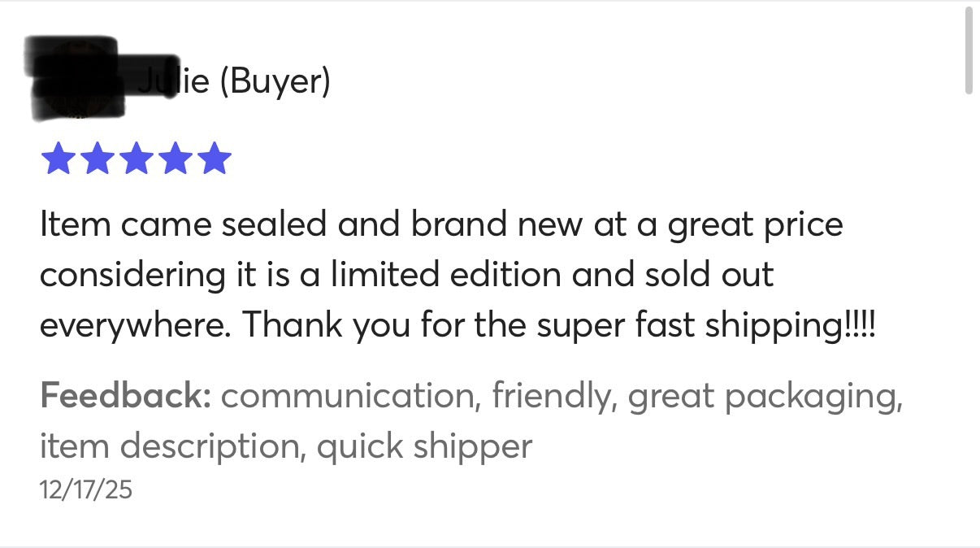Select the "quick shipper" feedback tag
Screen dimensions: 980x548
pos(424,446)
